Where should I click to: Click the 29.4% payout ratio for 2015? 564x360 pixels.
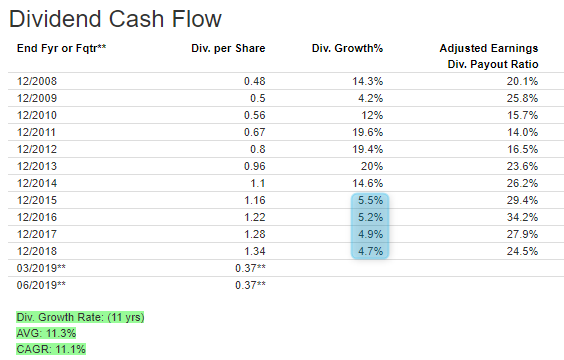pos(522,200)
